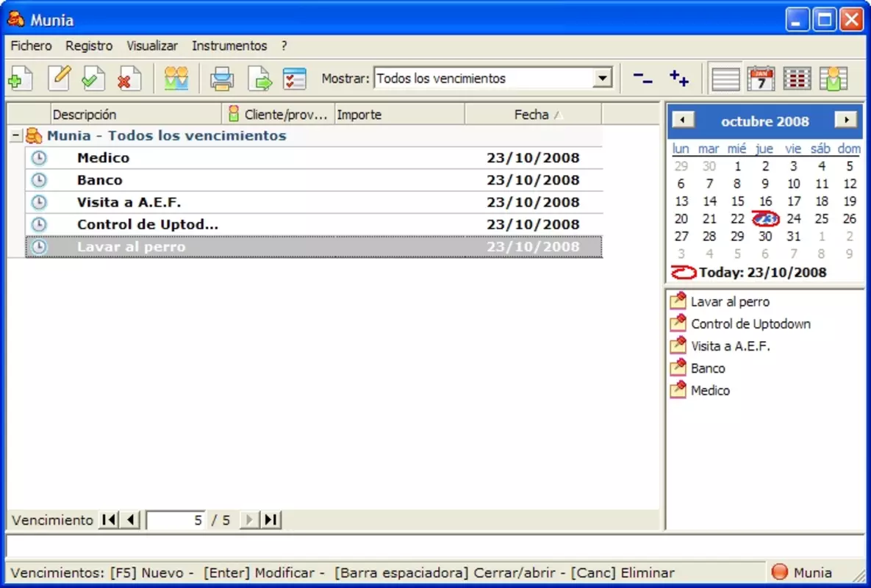Screen dimensions: 871x588
Task: Maximize the Munia window
Action: [825, 20]
